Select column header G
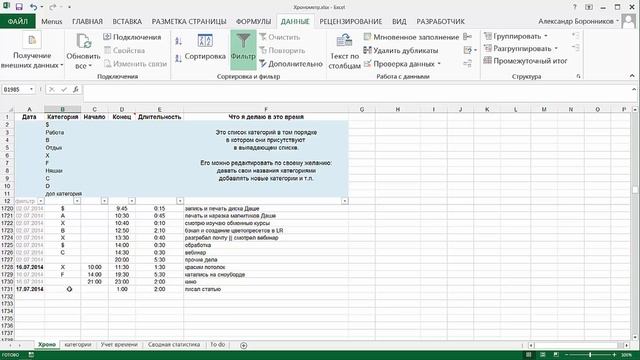The image size is (640, 360). [362, 109]
